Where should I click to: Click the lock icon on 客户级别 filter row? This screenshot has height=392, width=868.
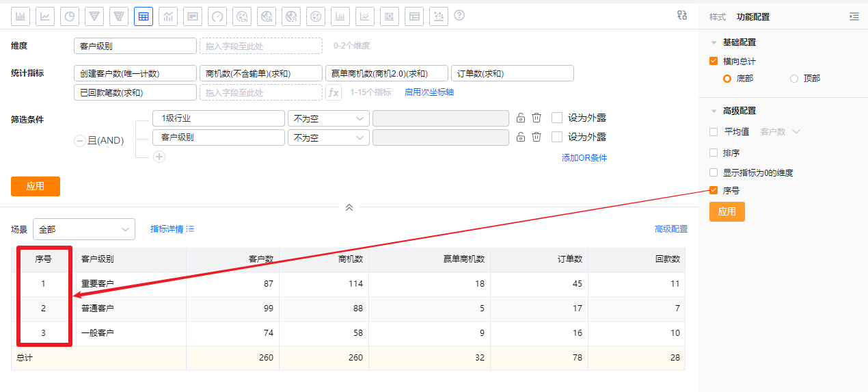(x=520, y=137)
